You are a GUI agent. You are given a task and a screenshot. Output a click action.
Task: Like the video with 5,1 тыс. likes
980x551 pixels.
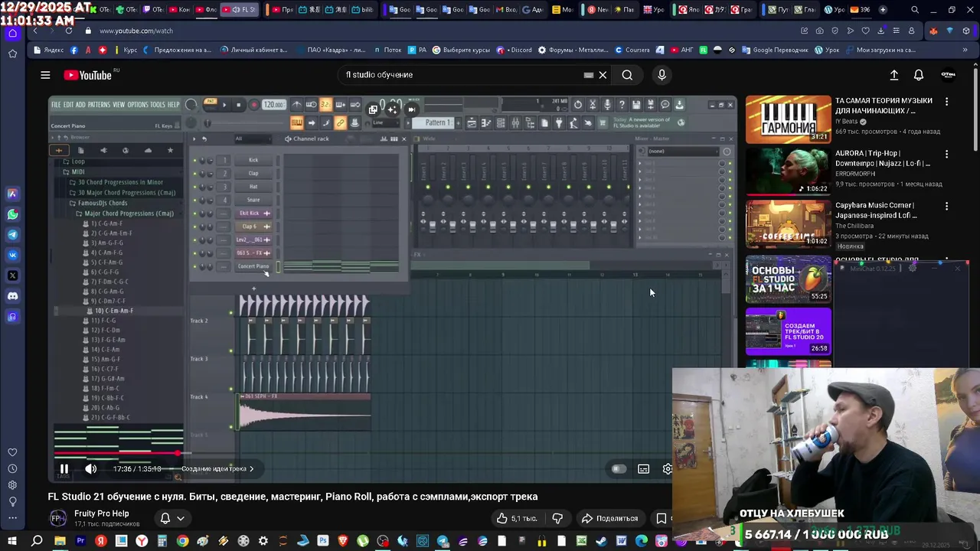(516, 518)
